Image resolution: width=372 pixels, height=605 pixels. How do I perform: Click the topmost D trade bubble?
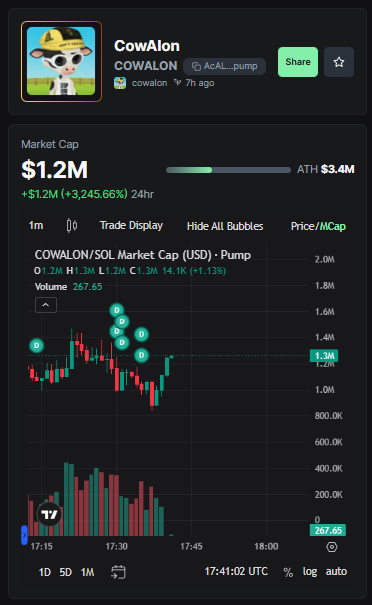[x=117, y=310]
